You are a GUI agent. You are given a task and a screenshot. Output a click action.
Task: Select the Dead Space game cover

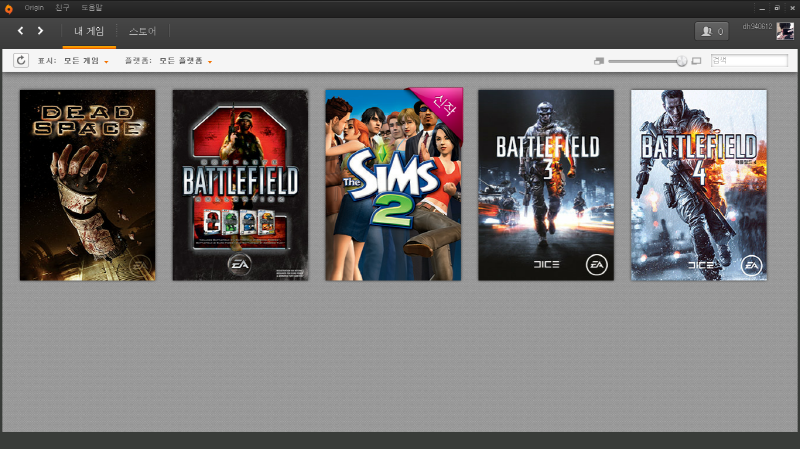pos(87,185)
